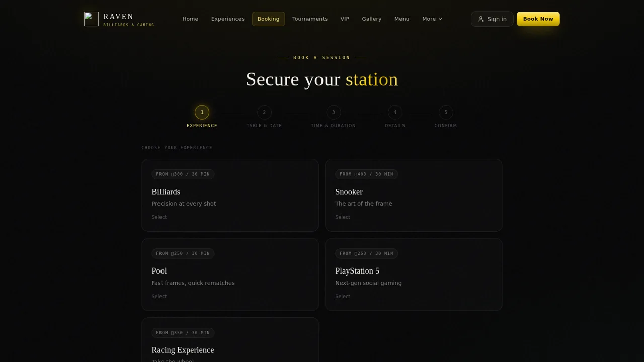
Task: Click the "Secure your station" heading
Action: click(322, 79)
